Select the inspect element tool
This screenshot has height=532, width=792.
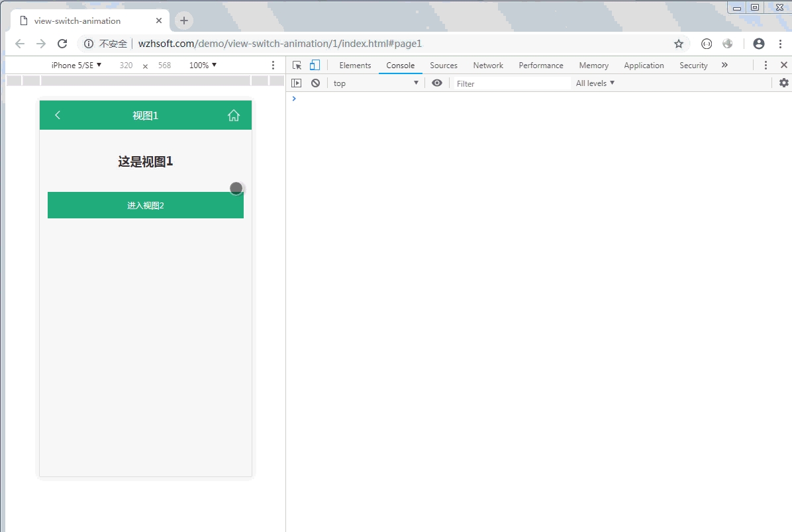pyautogui.click(x=297, y=65)
